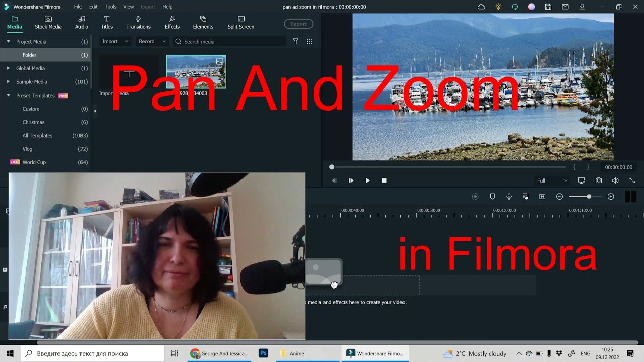Open Chrome George And Jessica taskbar item
Screen dimensions: 644x362
(219, 353)
